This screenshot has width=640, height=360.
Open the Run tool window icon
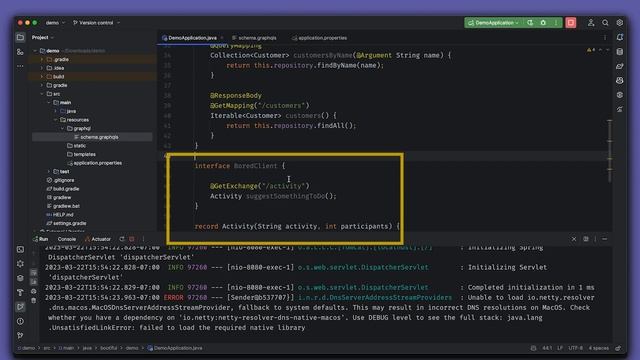pyautogui.click(x=20, y=307)
